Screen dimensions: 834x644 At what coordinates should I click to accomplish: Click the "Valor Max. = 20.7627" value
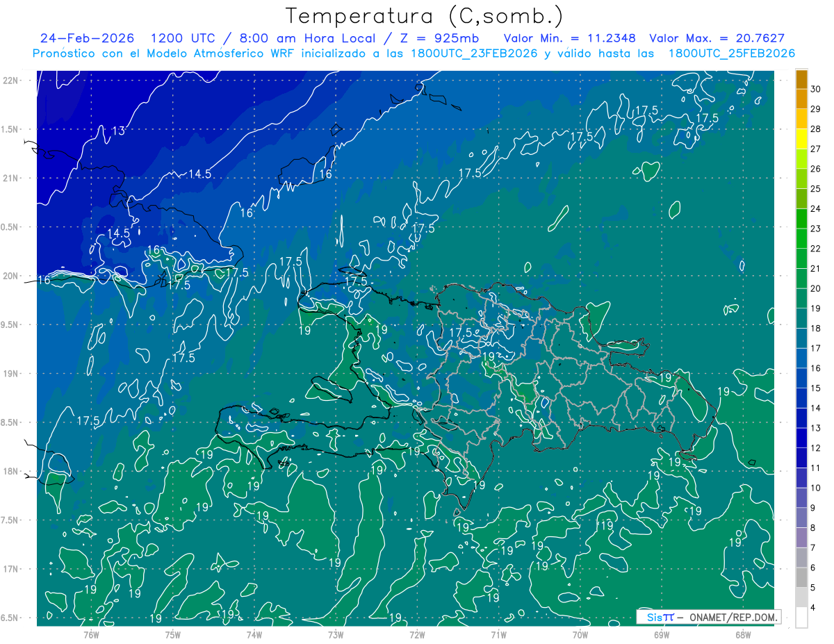pyautogui.click(x=717, y=39)
